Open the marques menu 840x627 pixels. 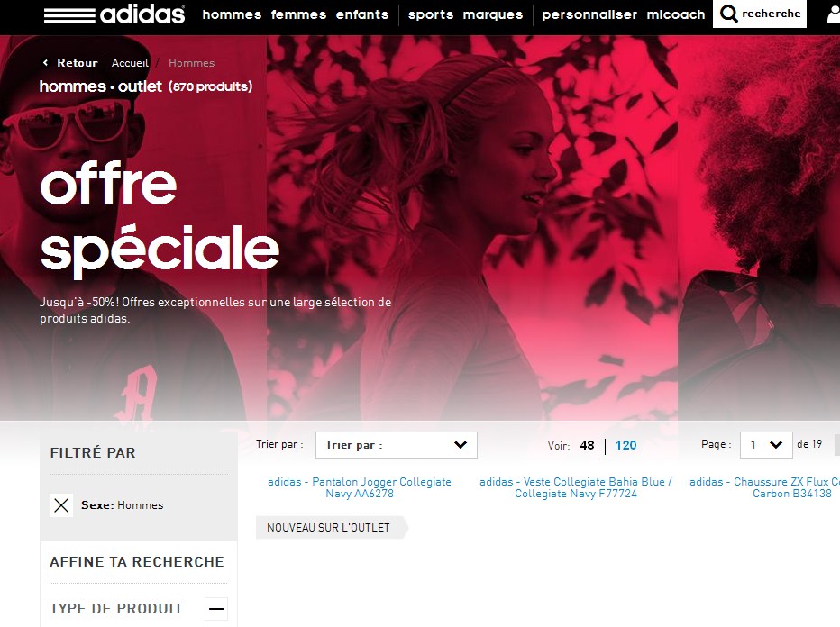(x=493, y=14)
